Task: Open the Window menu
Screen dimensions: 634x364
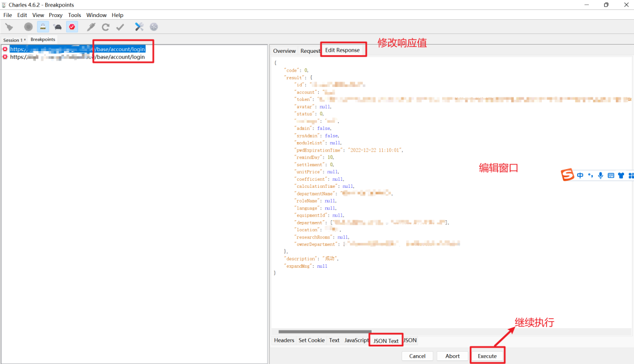Action: tap(96, 15)
